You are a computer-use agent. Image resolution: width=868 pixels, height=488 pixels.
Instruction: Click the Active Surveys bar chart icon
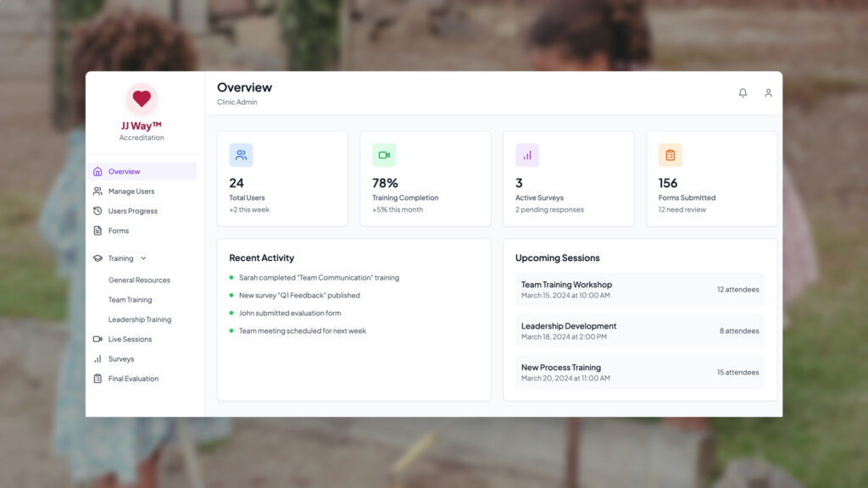527,155
